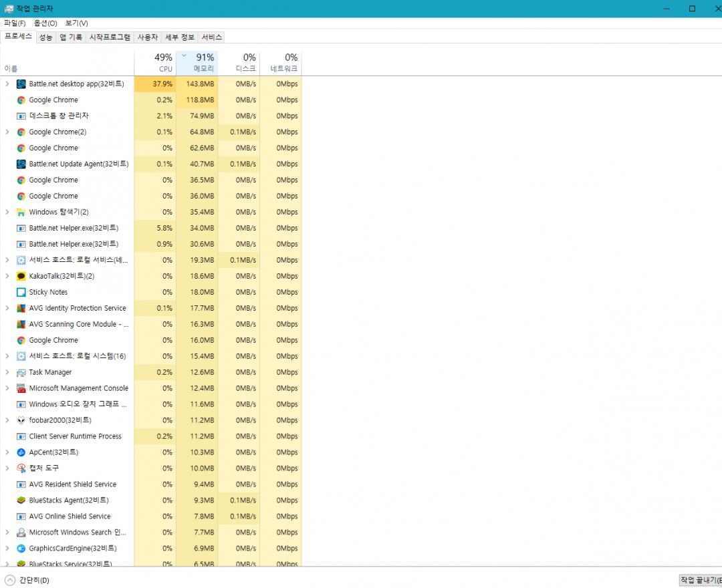Click the AVG Identity Protection Service icon

(x=21, y=308)
